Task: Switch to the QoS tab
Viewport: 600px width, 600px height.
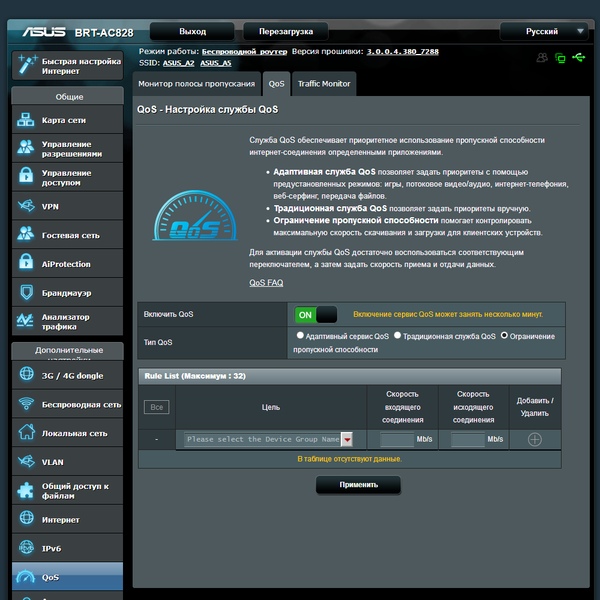Action: 276,84
